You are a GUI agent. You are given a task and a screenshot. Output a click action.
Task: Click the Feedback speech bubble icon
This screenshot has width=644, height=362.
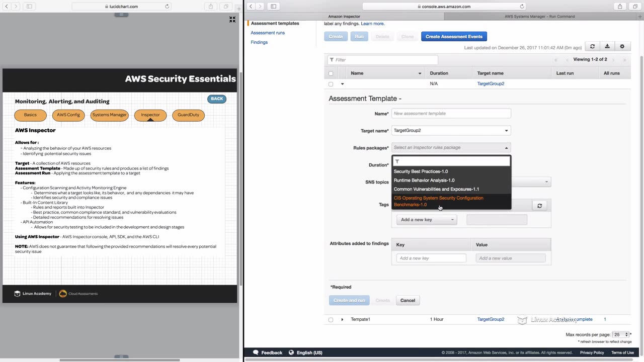[256, 352]
